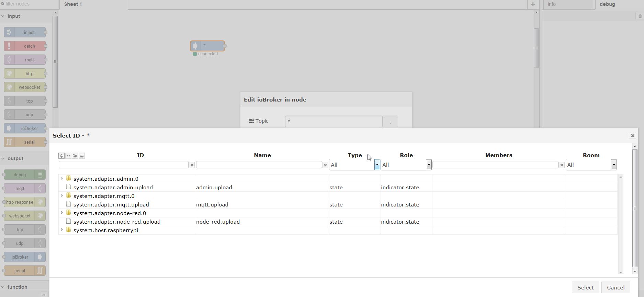Focus the Name filter field
Screen dimensions: 644x297
259,165
